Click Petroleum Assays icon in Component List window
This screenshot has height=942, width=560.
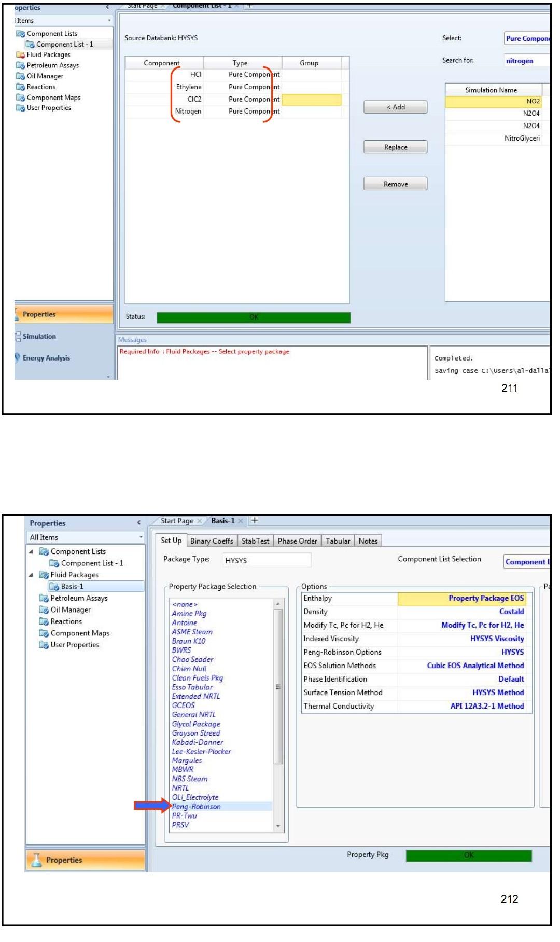coord(20,66)
